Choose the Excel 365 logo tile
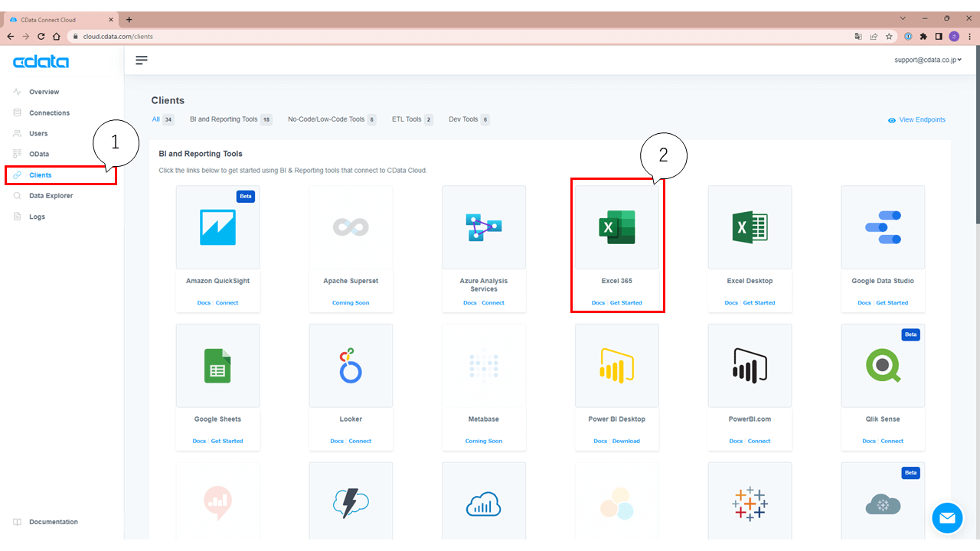The image size is (980, 551). 617,227
